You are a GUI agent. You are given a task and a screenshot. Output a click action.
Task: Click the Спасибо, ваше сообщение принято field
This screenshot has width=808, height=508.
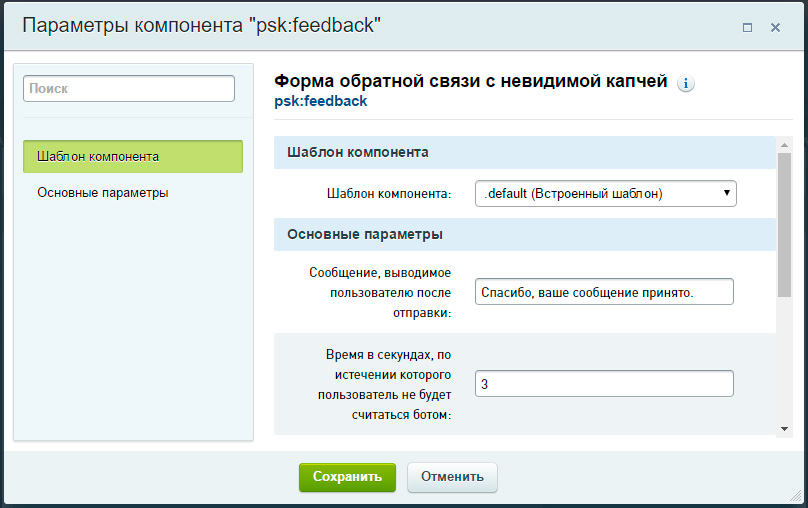[x=604, y=291]
